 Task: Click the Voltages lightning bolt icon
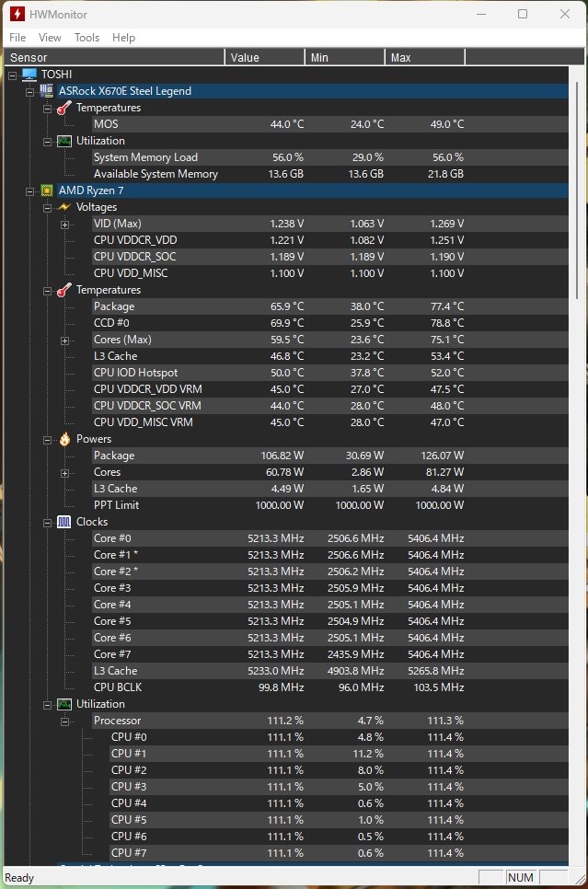[x=64, y=207]
